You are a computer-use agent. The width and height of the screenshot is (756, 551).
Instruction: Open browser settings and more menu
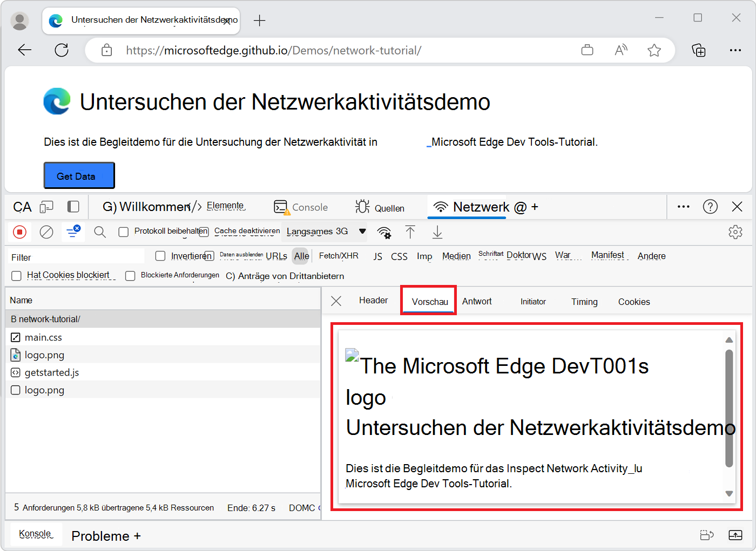(735, 50)
